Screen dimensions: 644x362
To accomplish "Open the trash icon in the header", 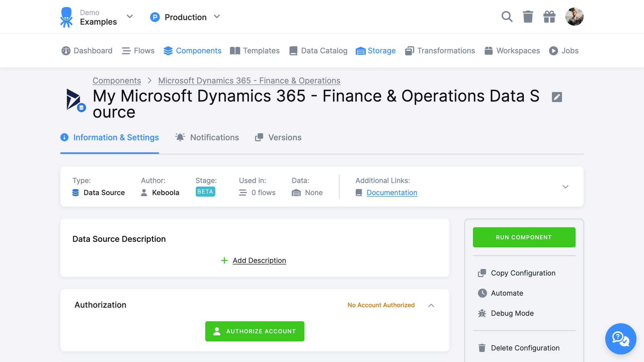I will click(528, 16).
